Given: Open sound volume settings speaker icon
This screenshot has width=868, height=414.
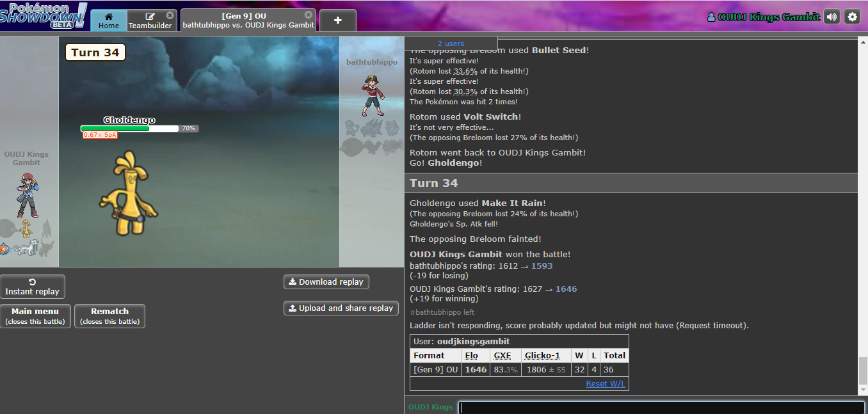Looking at the screenshot, I should click(x=832, y=17).
